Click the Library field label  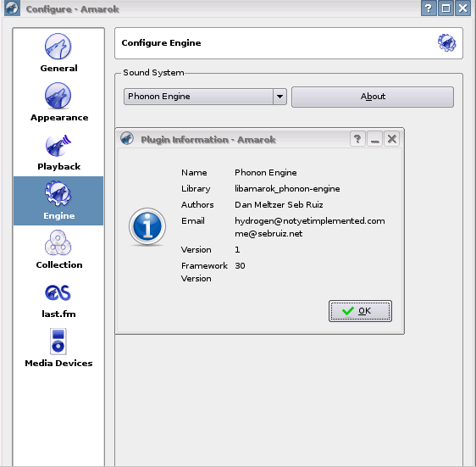196,189
